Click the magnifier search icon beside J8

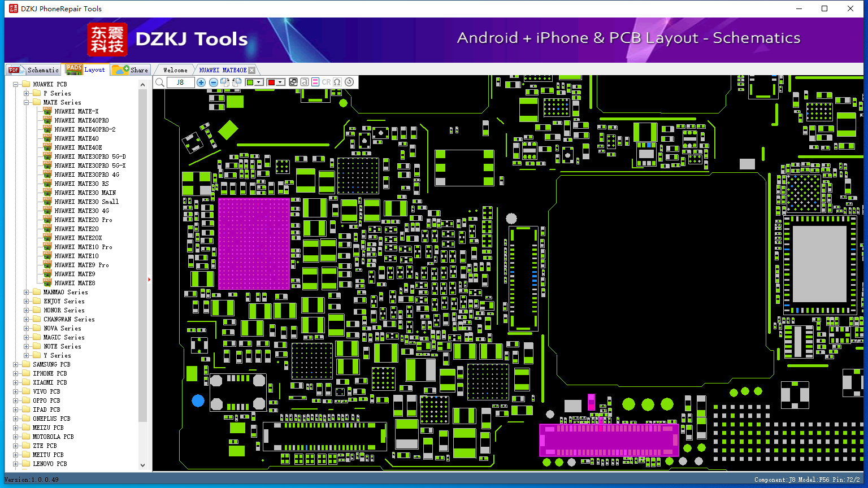click(x=160, y=82)
